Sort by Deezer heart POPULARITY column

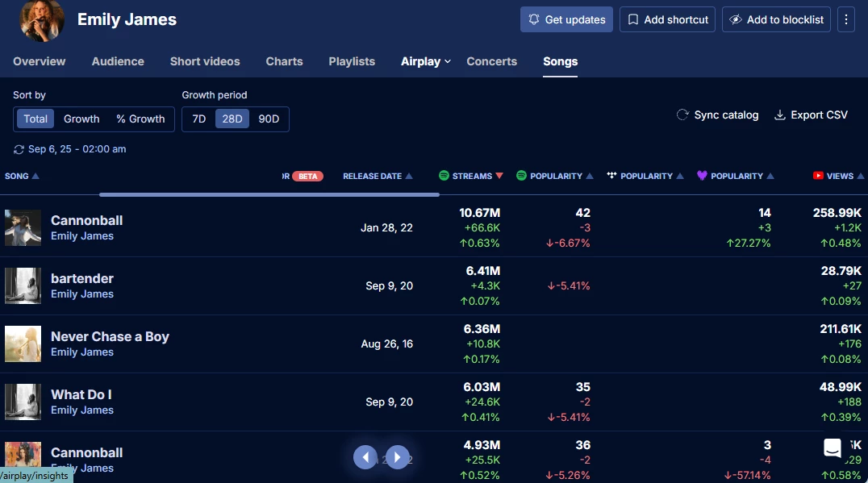[x=735, y=176]
